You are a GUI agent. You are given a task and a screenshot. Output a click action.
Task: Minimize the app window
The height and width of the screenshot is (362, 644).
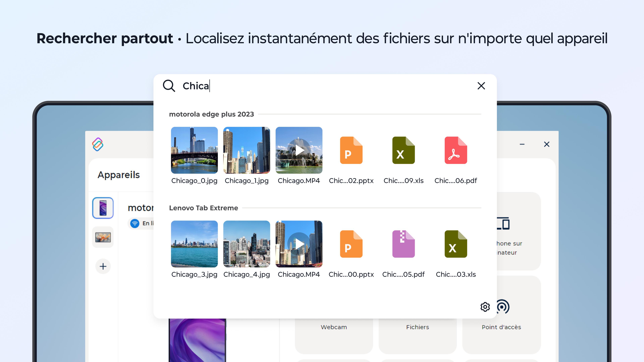pos(522,144)
